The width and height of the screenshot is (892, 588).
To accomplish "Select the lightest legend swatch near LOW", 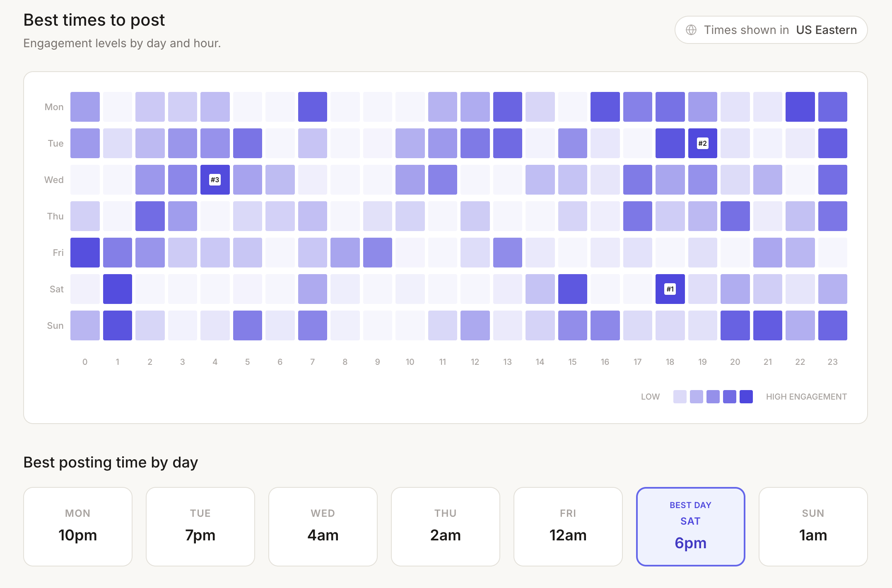I will [x=680, y=397].
